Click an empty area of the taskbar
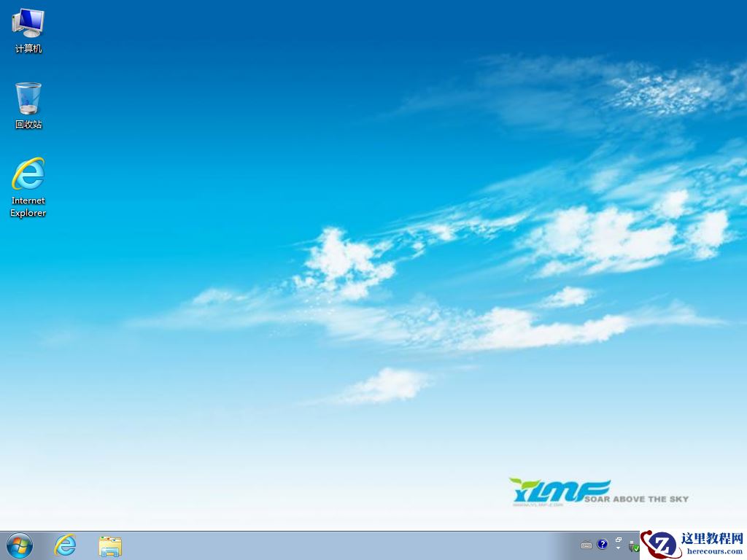 (x=328, y=545)
